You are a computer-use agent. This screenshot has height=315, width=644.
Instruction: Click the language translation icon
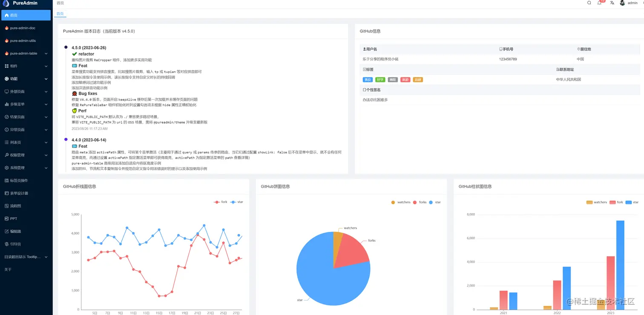click(612, 3)
